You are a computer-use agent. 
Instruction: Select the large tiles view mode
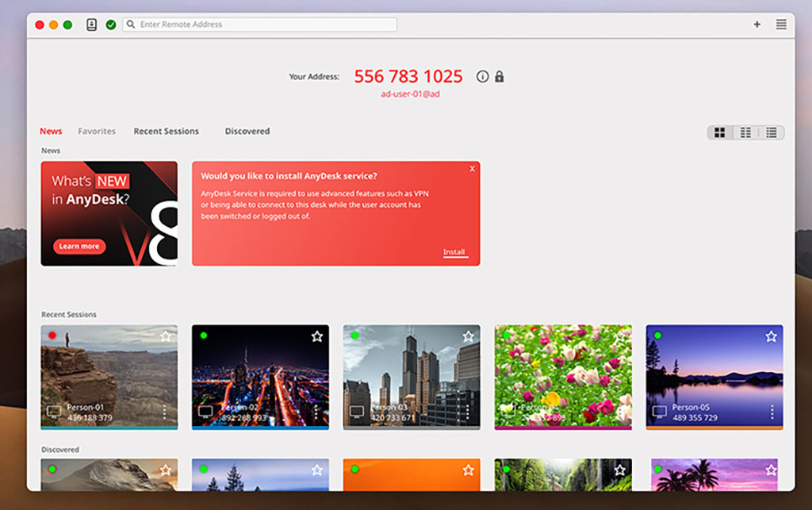point(720,132)
